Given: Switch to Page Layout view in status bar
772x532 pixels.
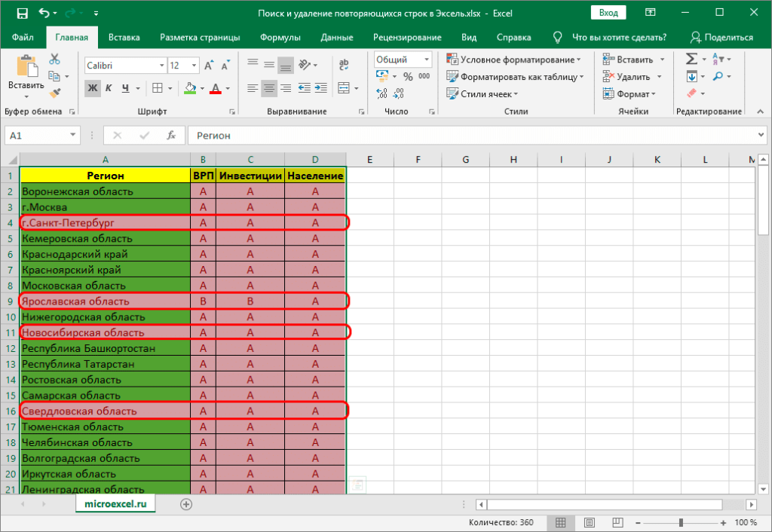Looking at the screenshot, I should pos(590,523).
